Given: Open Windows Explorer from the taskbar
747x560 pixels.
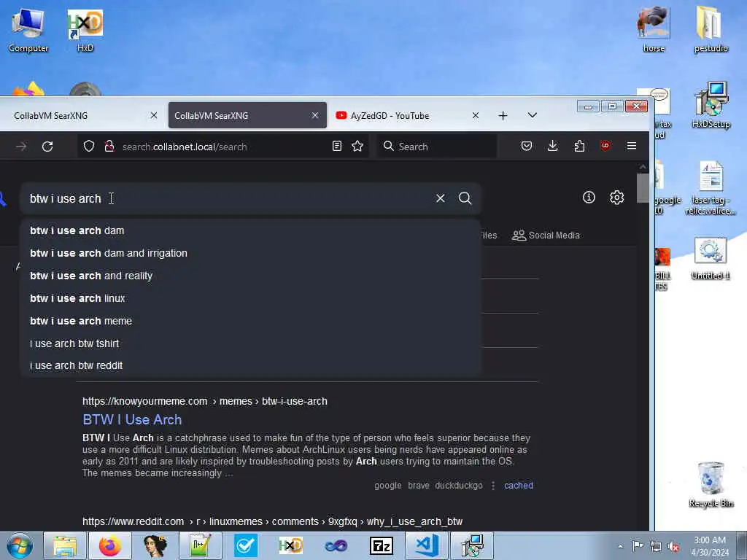Looking at the screenshot, I should click(65, 545).
